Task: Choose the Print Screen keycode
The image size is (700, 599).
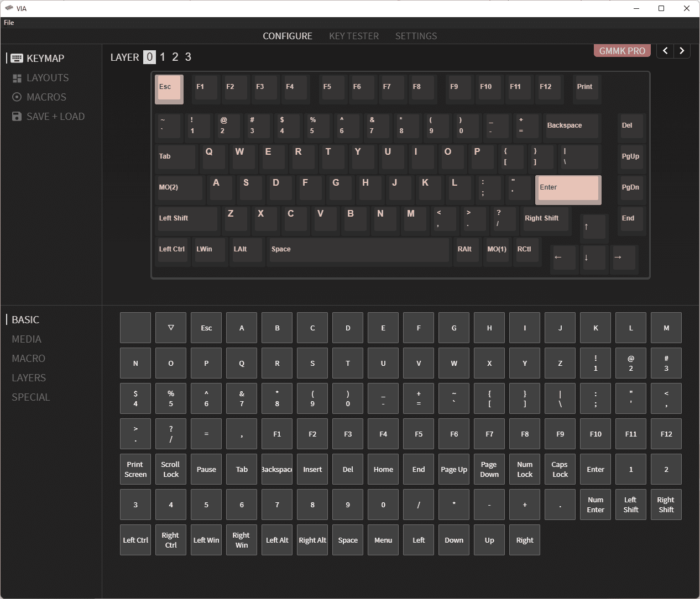Action: click(135, 469)
